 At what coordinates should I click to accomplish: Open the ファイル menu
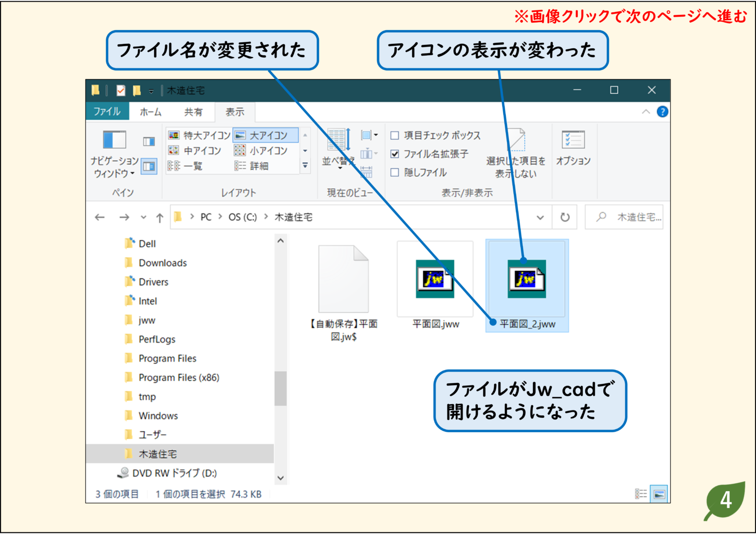(107, 112)
